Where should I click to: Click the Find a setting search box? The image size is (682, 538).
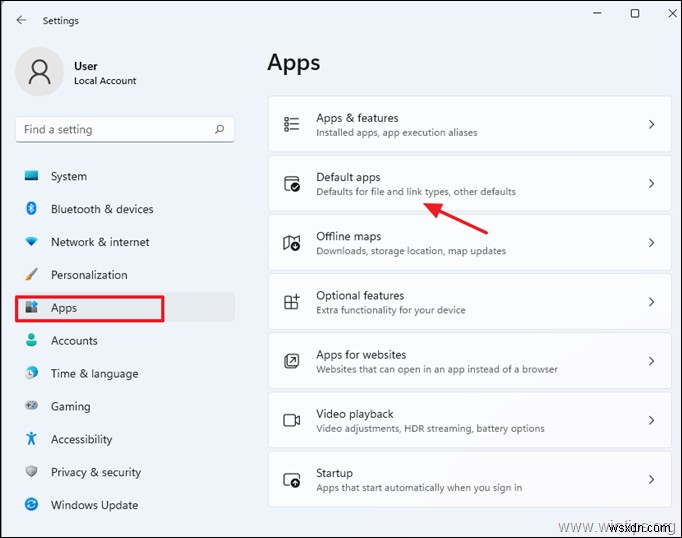click(x=125, y=129)
